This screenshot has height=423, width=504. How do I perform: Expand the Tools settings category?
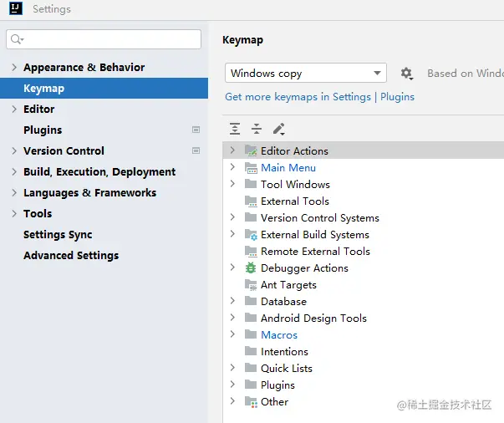point(14,214)
